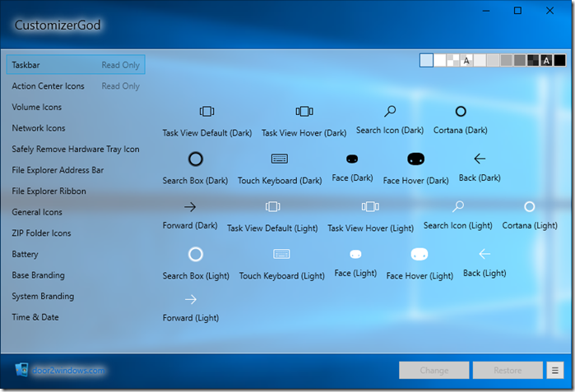Open the Action Center Icons category
Image resolution: width=575 pixels, height=392 pixels.
[x=76, y=86]
